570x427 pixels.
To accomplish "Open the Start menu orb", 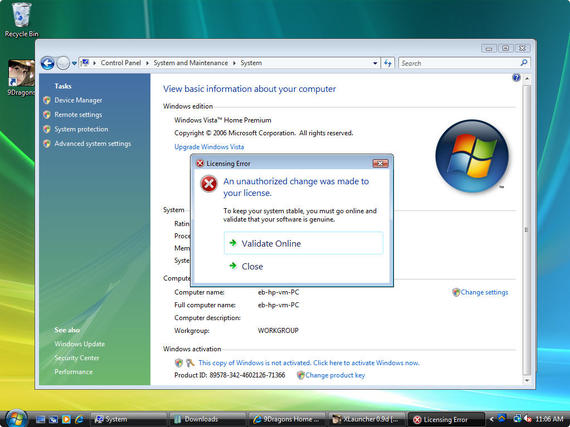I will tap(16, 419).
